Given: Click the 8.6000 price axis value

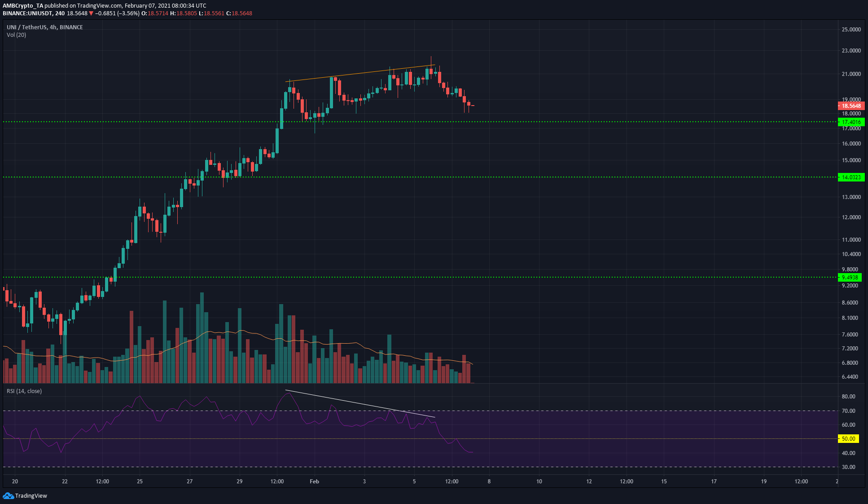Looking at the screenshot, I should [850, 303].
